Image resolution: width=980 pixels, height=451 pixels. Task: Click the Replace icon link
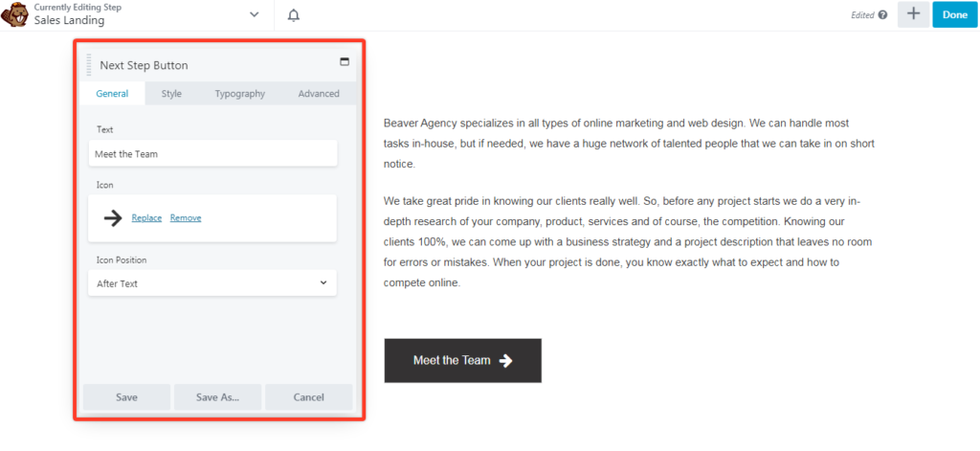point(146,218)
